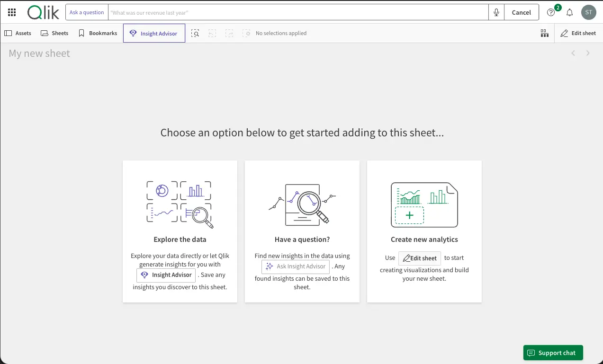Cancel the current search

[x=521, y=12]
